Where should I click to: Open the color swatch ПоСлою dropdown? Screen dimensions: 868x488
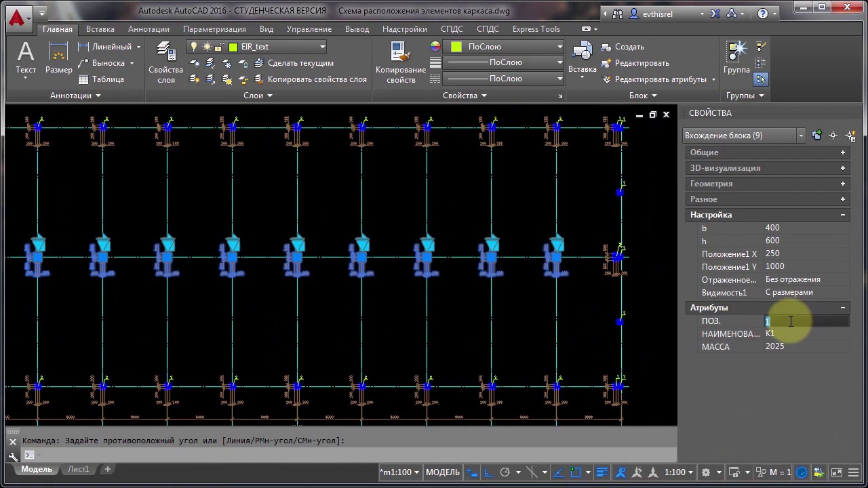click(505, 47)
